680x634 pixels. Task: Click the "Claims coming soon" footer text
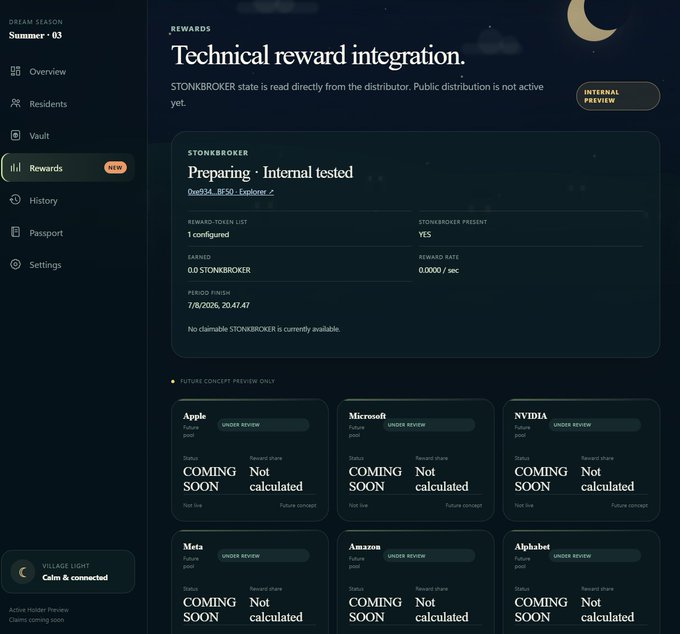[36, 620]
